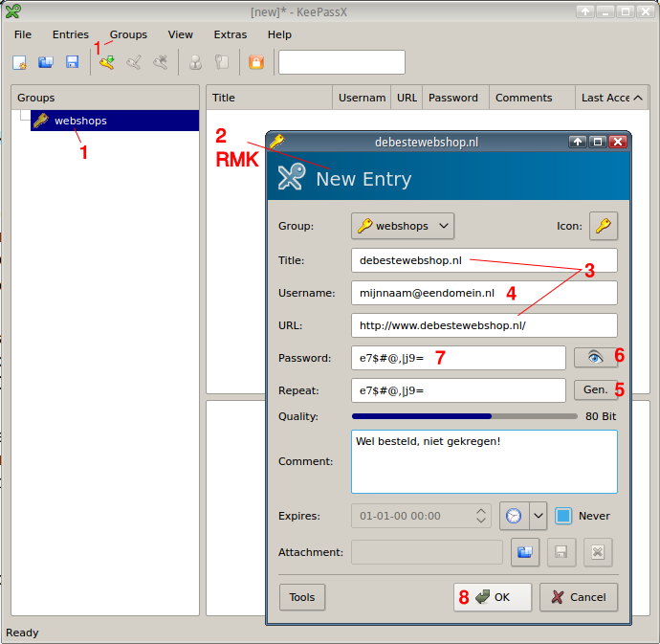Choose entry icon via Icon key button

point(603,226)
